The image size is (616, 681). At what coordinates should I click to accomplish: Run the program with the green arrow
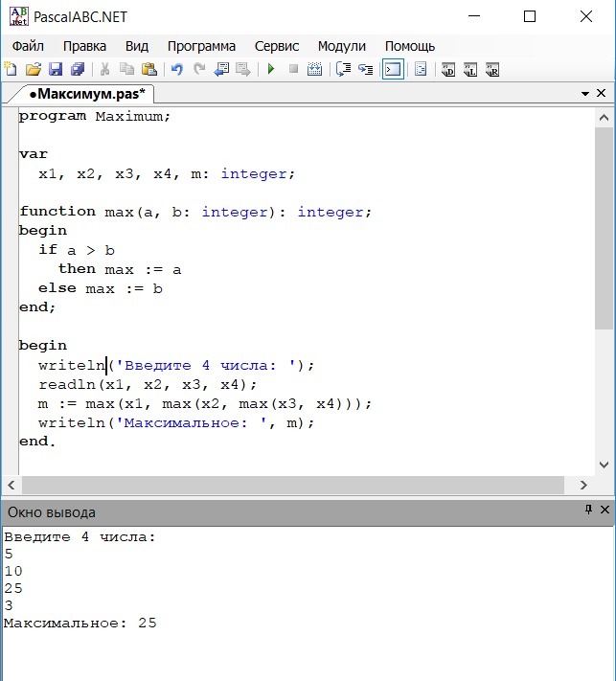coord(271,69)
